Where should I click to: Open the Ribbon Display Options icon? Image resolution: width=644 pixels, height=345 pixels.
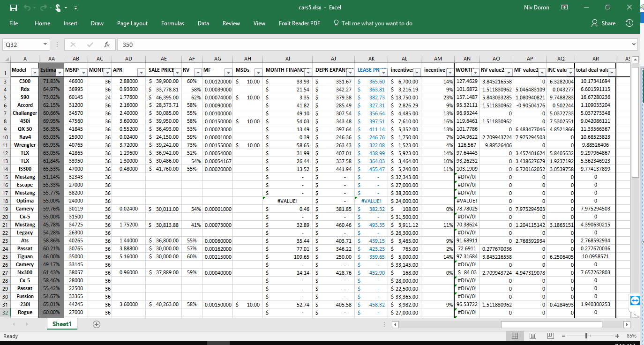click(565, 7)
